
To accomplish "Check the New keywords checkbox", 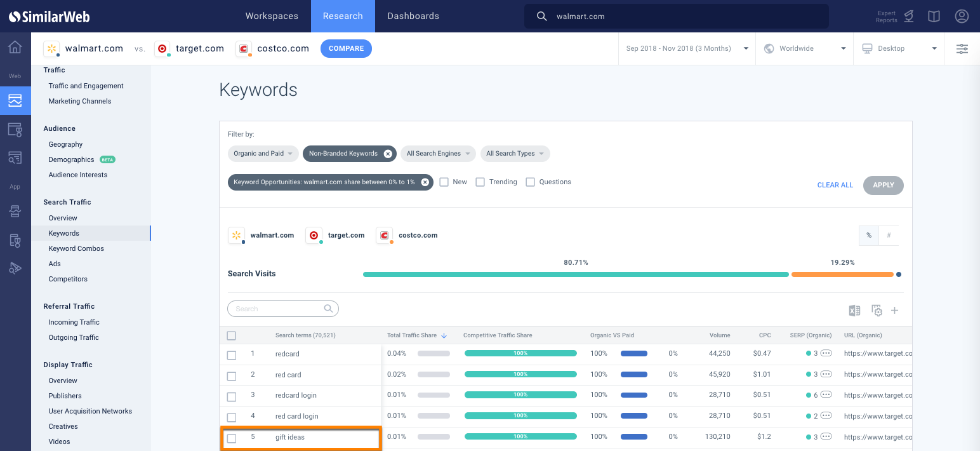I will [x=444, y=182].
